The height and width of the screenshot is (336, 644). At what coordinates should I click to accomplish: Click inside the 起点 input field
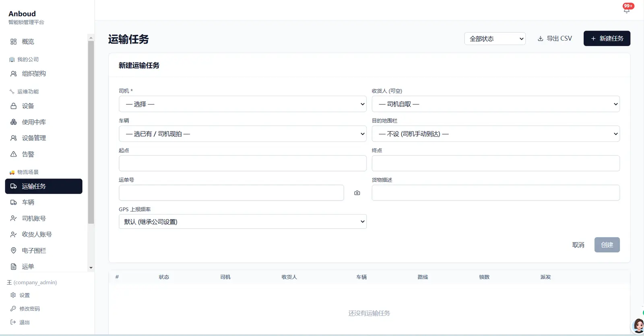pyautogui.click(x=243, y=163)
